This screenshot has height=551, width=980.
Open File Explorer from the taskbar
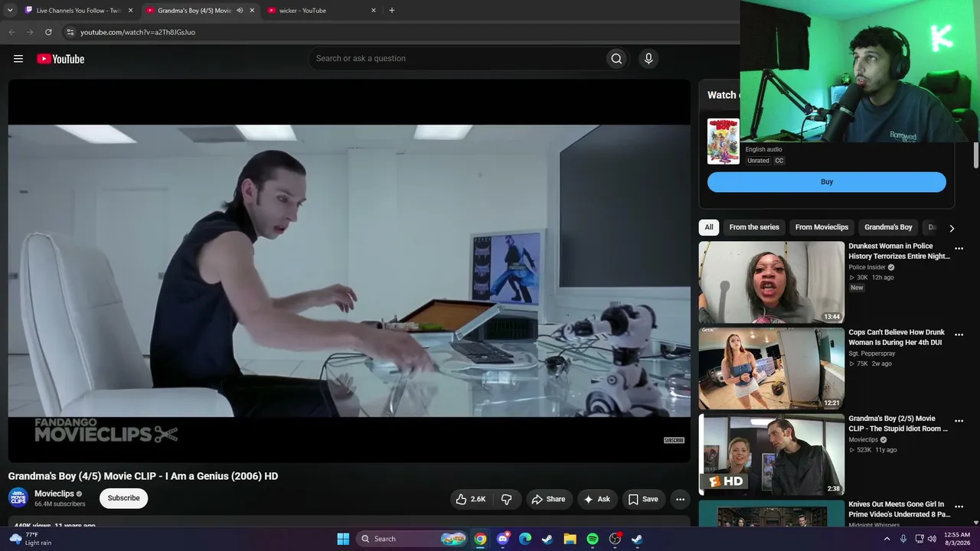[570, 539]
